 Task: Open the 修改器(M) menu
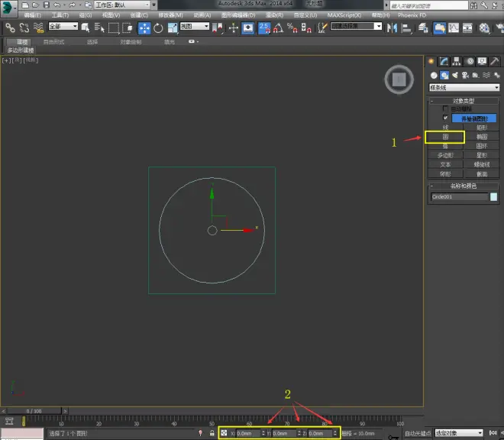click(170, 15)
